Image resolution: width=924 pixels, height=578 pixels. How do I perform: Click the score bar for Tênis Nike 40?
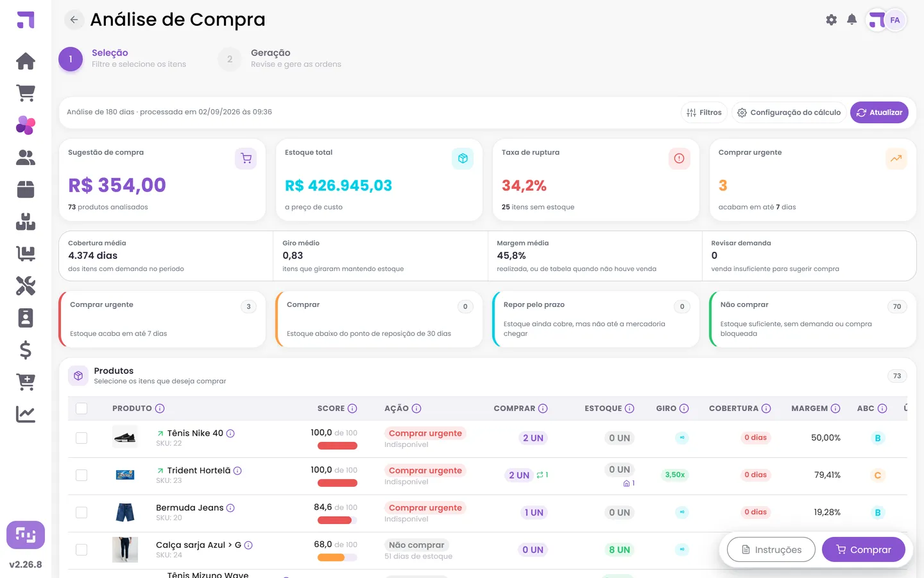[338, 446]
